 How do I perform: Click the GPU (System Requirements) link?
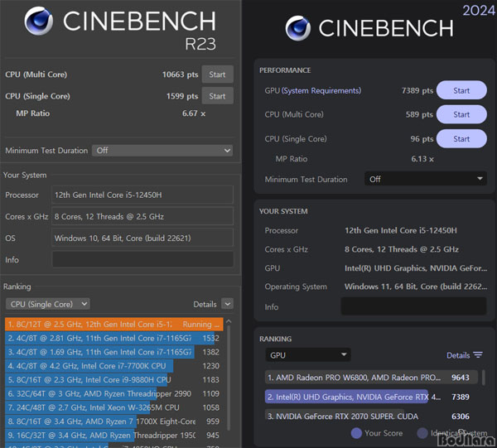point(321,91)
